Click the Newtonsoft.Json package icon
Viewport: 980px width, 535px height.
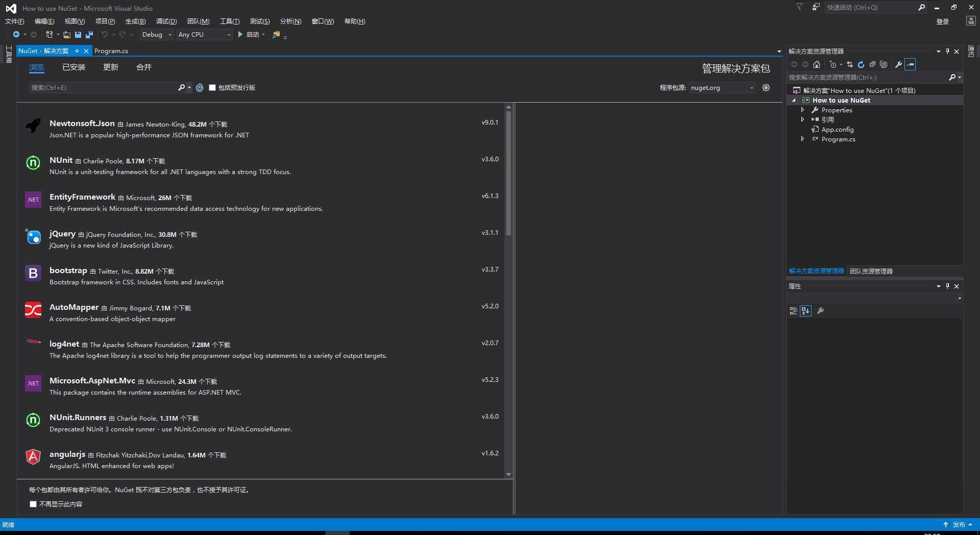coord(33,126)
